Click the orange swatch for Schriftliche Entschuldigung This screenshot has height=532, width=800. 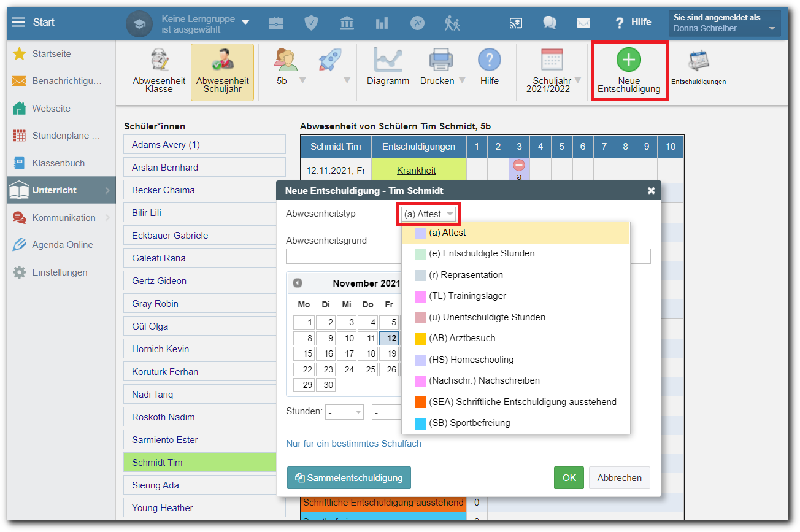coord(420,402)
